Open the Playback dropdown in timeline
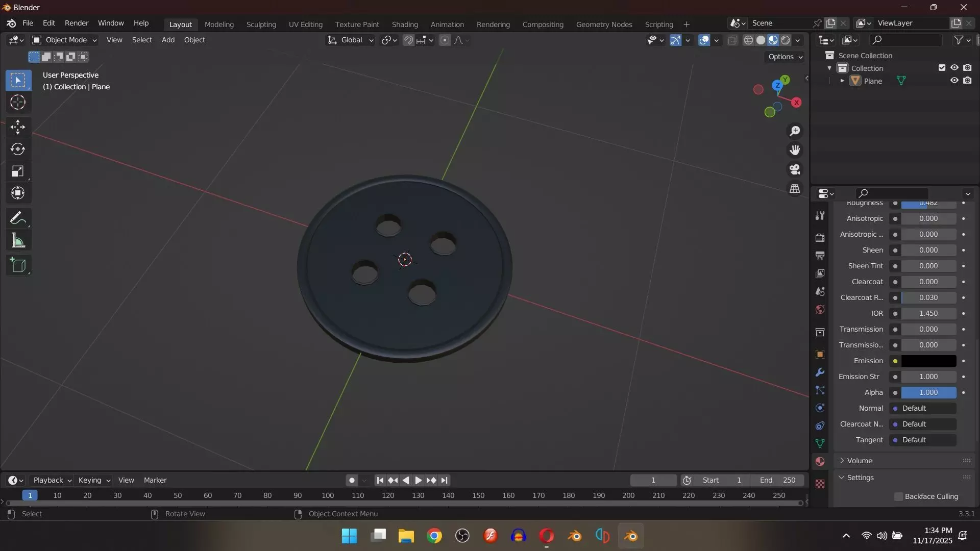Screen dimensions: 980x551 52,480
